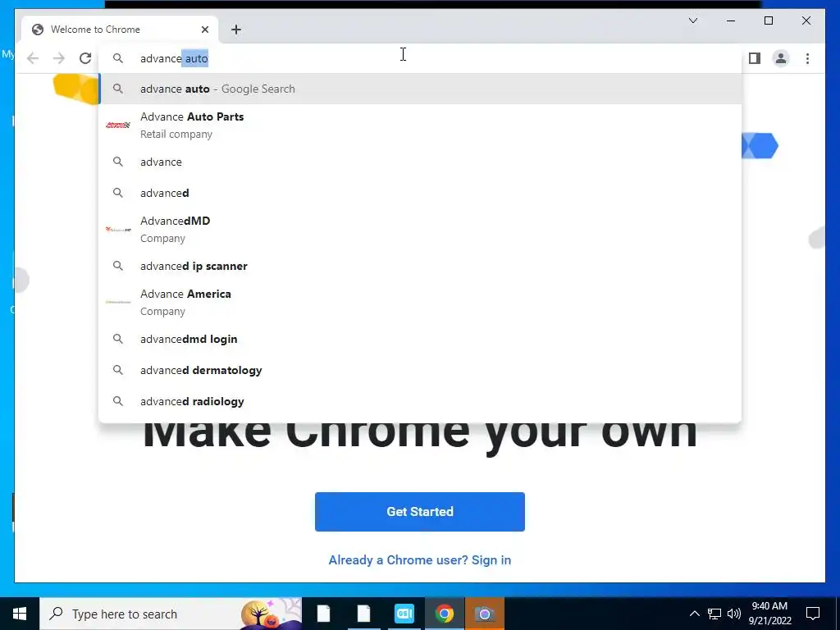Choose 'advancedmd login' suggestion
The image size is (840, 630).
421,339
